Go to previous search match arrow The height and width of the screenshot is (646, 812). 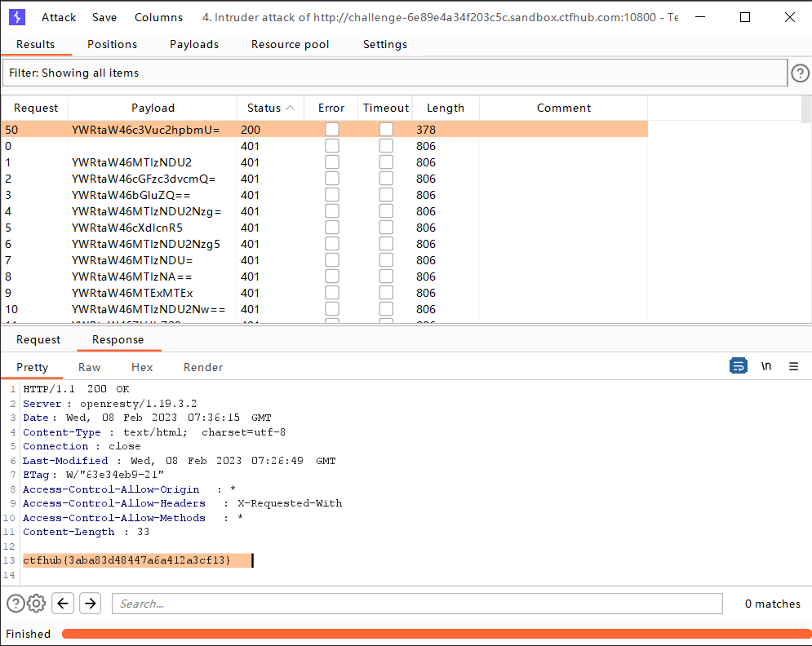64,604
